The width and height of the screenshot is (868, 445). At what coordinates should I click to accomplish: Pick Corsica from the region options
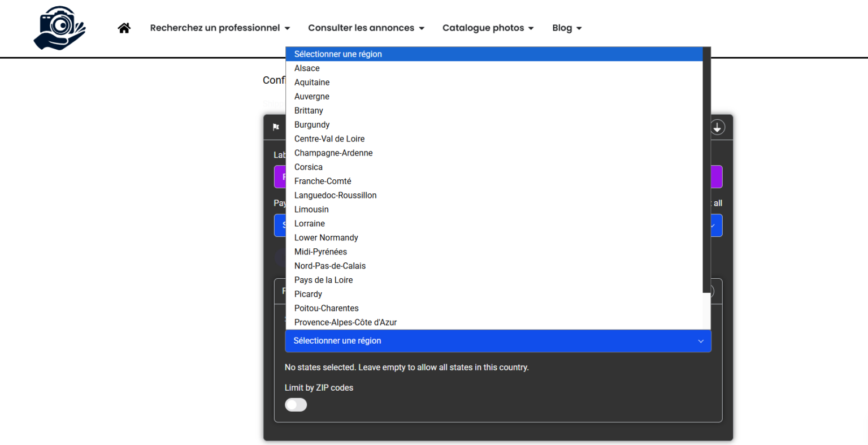click(309, 167)
